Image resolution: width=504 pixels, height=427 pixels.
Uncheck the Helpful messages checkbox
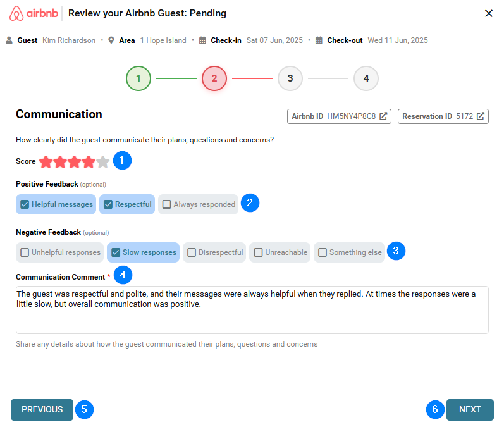(25, 204)
